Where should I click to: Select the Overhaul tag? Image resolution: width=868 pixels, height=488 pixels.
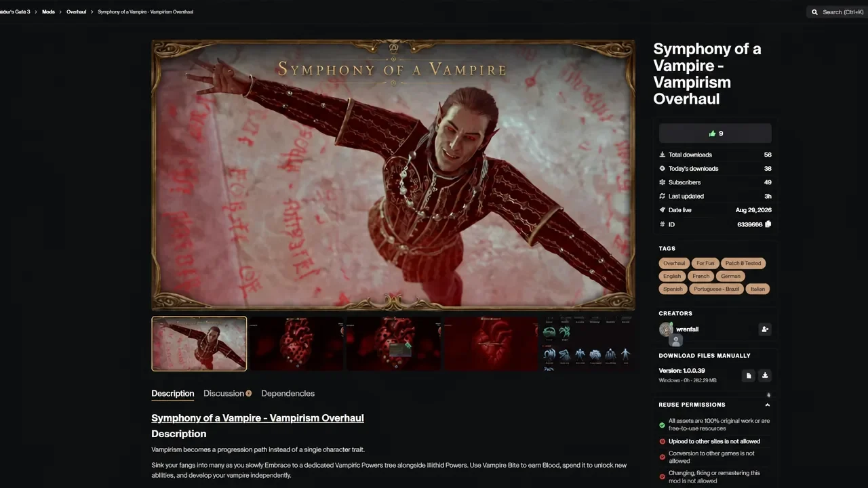[674, 263]
